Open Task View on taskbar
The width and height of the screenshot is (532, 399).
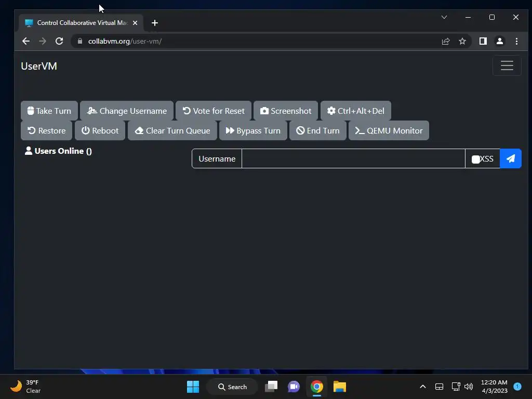271,387
